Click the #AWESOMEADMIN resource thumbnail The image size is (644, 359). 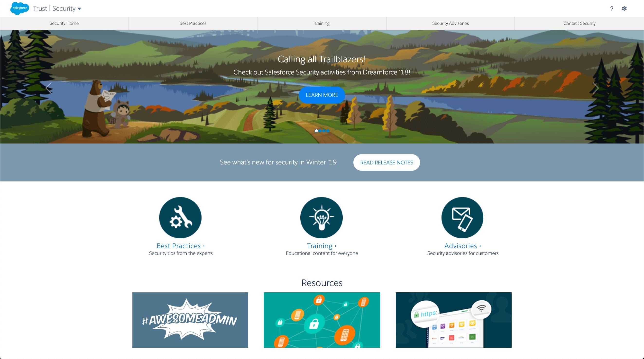[x=190, y=320]
